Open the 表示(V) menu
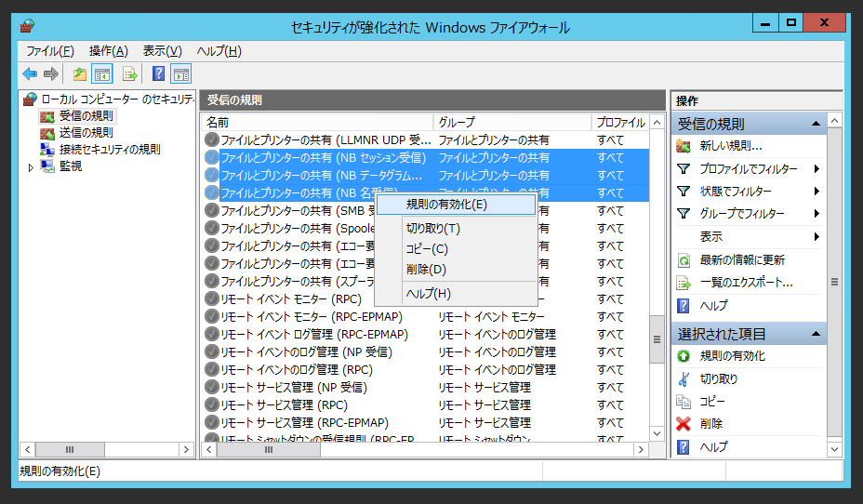 [x=163, y=51]
